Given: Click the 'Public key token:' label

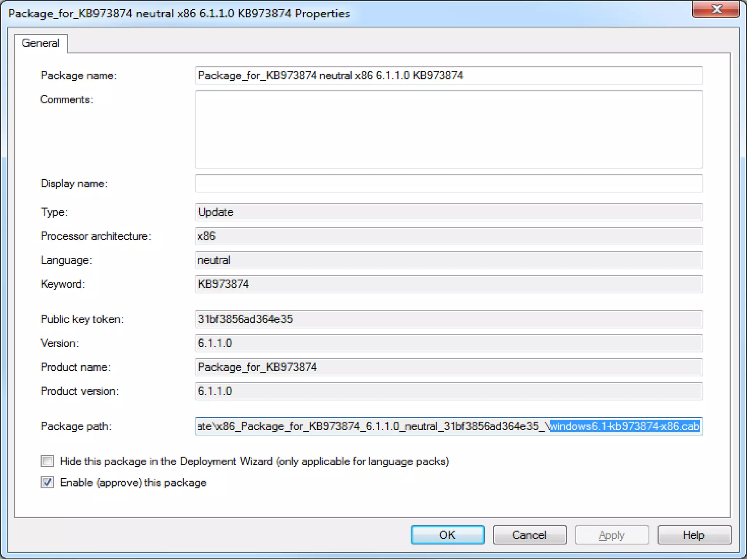Looking at the screenshot, I should pyautogui.click(x=82, y=319).
